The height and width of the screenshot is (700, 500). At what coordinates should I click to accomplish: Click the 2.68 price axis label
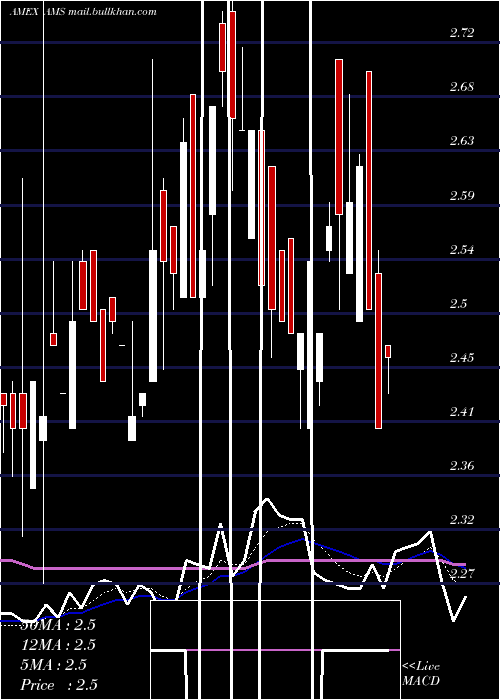pos(462,86)
